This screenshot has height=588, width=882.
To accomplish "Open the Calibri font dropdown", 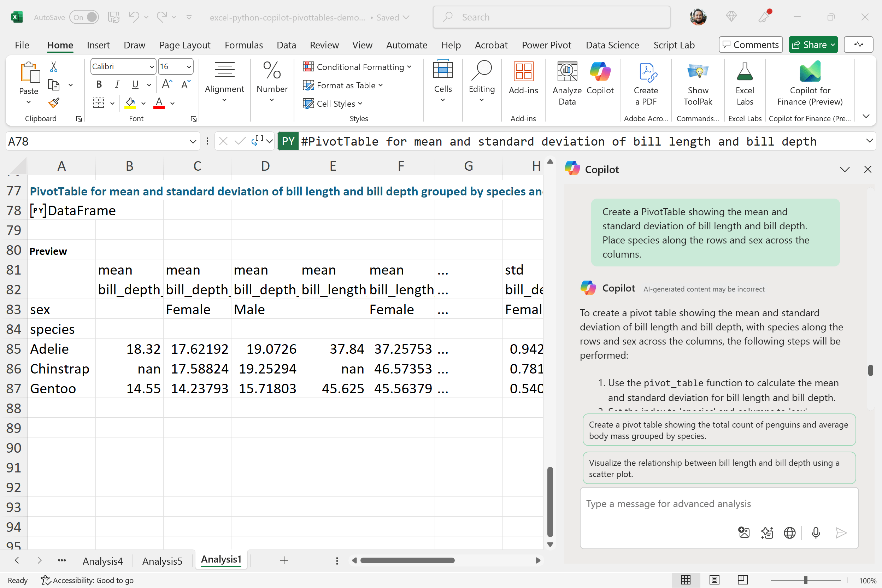I will [x=152, y=66].
